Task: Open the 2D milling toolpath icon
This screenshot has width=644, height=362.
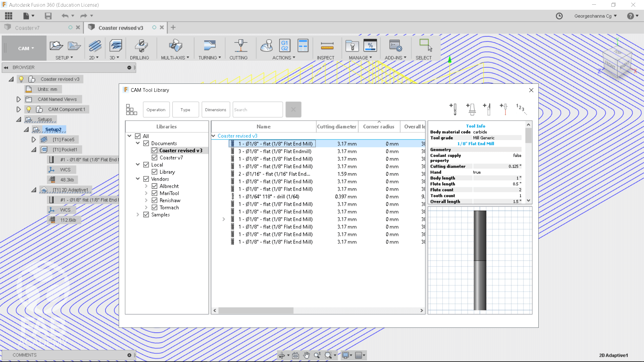Action: [95, 46]
